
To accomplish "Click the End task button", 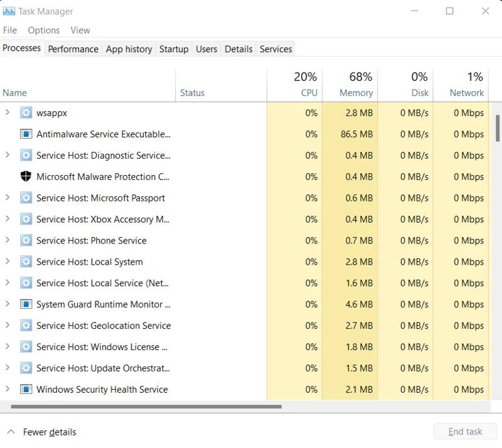I will click(x=465, y=432).
